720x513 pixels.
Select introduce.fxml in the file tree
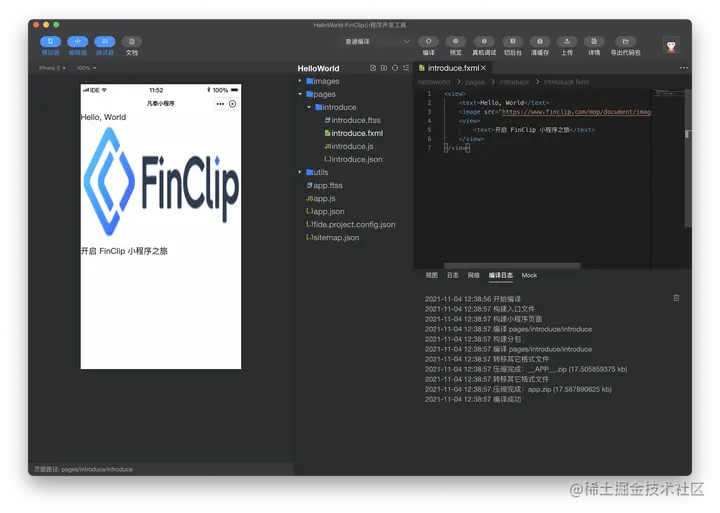click(x=354, y=133)
